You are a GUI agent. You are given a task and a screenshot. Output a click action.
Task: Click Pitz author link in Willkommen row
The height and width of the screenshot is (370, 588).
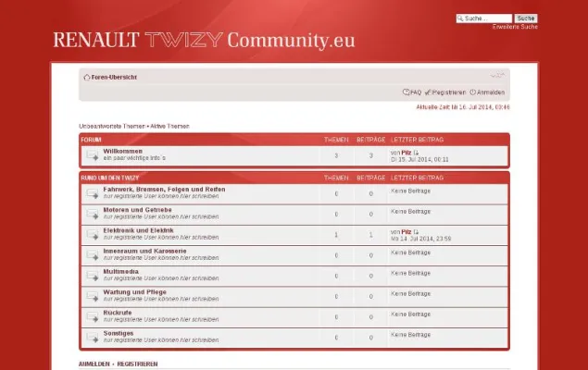click(x=407, y=153)
